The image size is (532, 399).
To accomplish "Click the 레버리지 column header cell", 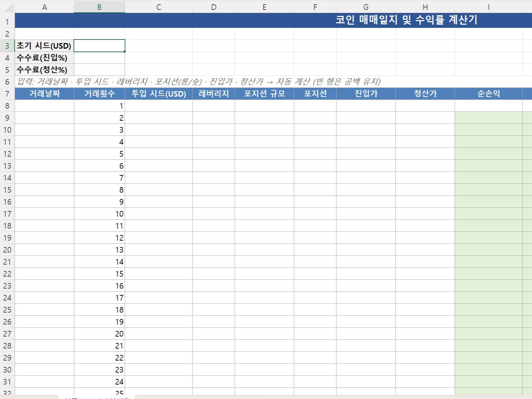I will 214,94.
